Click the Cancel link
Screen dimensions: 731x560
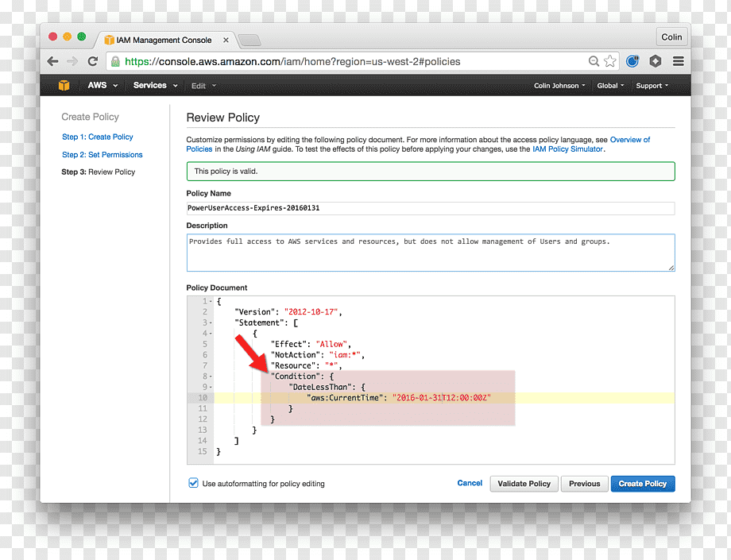(x=470, y=483)
